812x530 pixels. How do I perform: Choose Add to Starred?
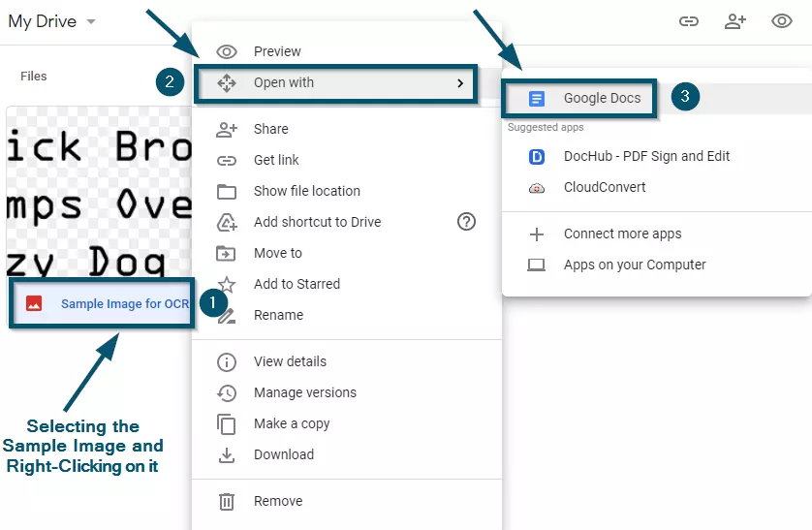347,284
